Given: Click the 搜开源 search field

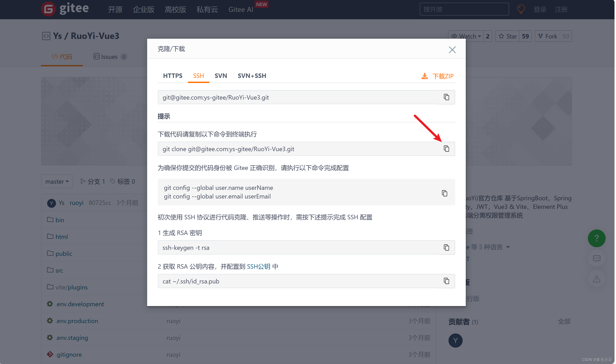Looking at the screenshot, I should pyautogui.click(x=464, y=9).
